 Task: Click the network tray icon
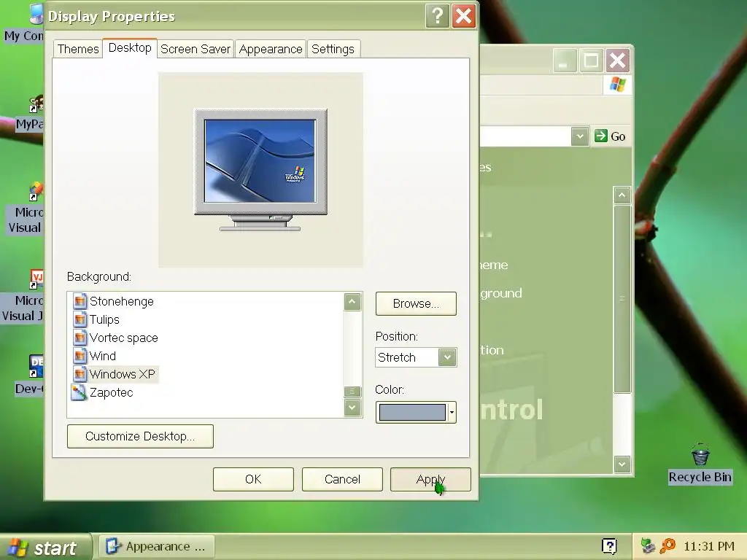pyautogui.click(x=648, y=546)
